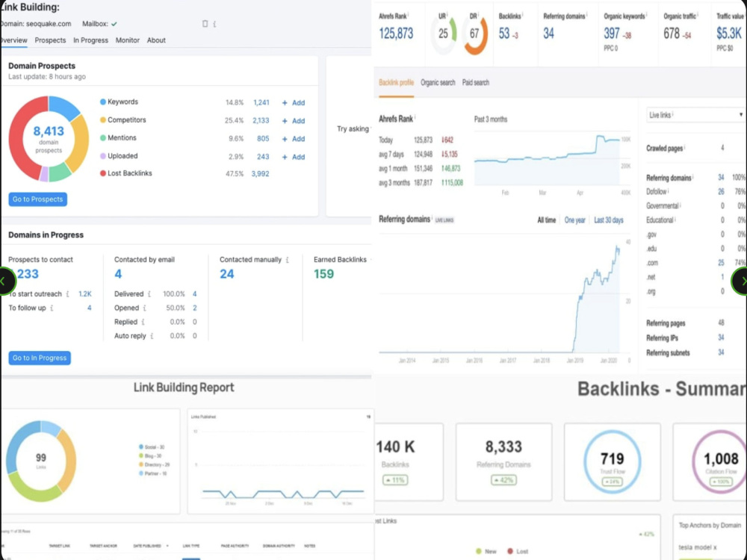Click the clipboard icon beside Mailbox
The height and width of the screenshot is (560, 747).
coord(205,23)
